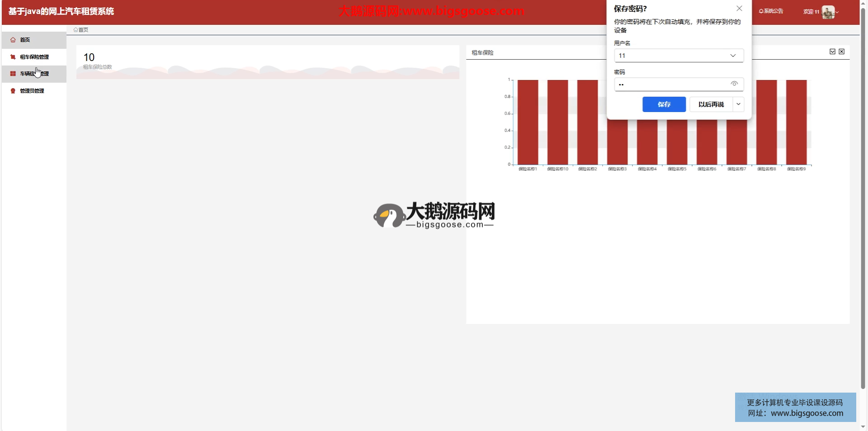Click the home icon beside 首页 in sidebar
Image resolution: width=868 pixels, height=431 pixels.
[13, 40]
